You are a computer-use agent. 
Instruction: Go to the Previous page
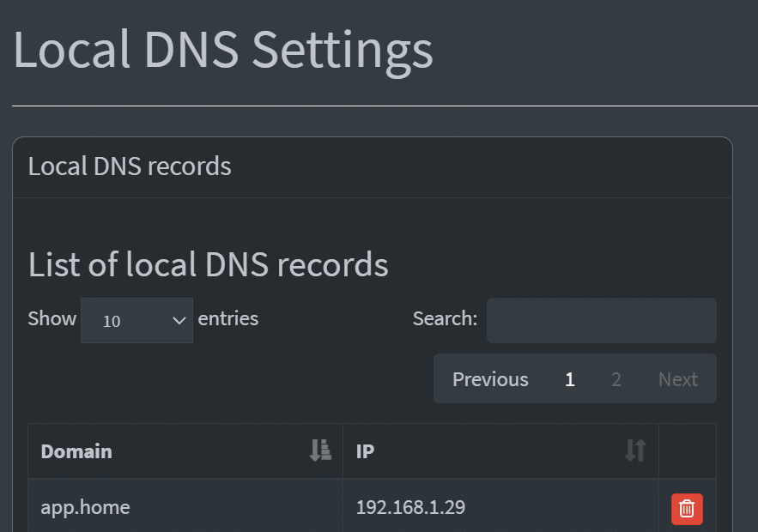490,379
